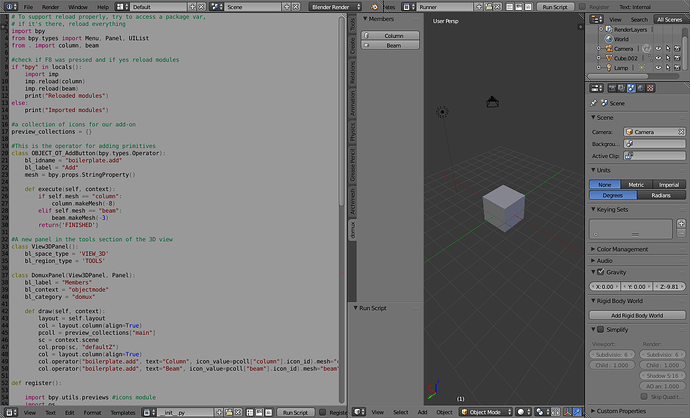The width and height of the screenshot is (690, 418).
Task: Open the Window menu
Action: tap(78, 7)
